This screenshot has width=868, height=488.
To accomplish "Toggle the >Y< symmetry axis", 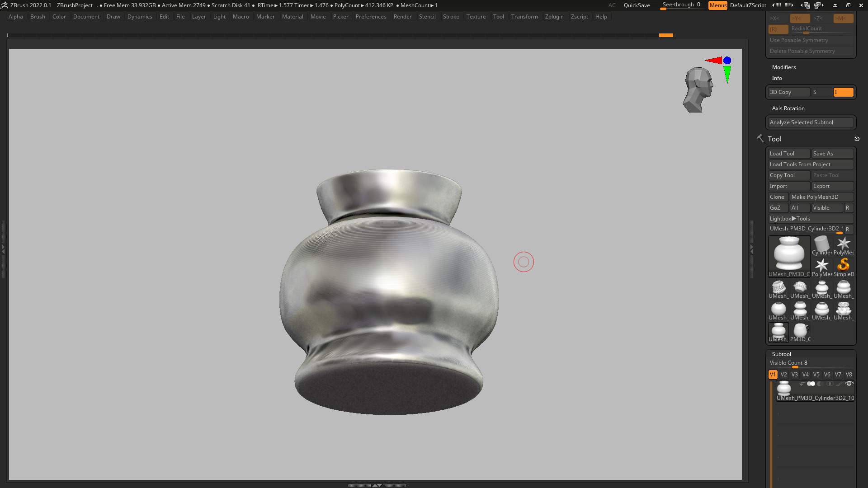I will [x=799, y=19].
